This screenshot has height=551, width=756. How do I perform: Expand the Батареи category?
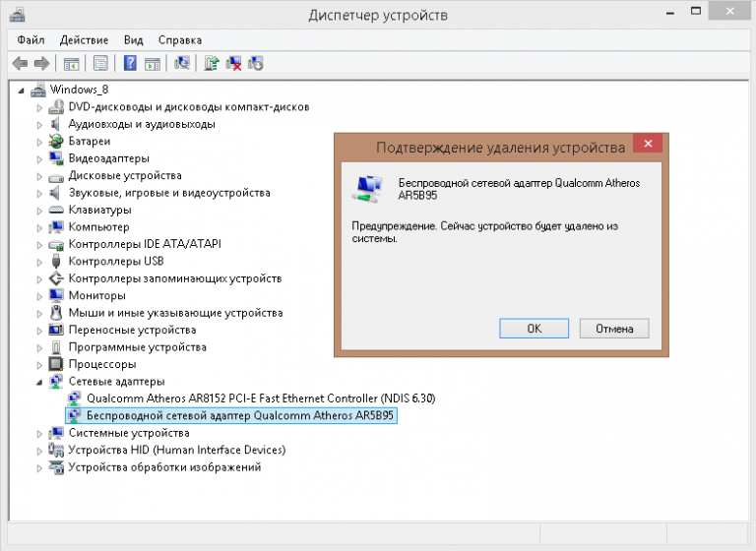[40, 142]
